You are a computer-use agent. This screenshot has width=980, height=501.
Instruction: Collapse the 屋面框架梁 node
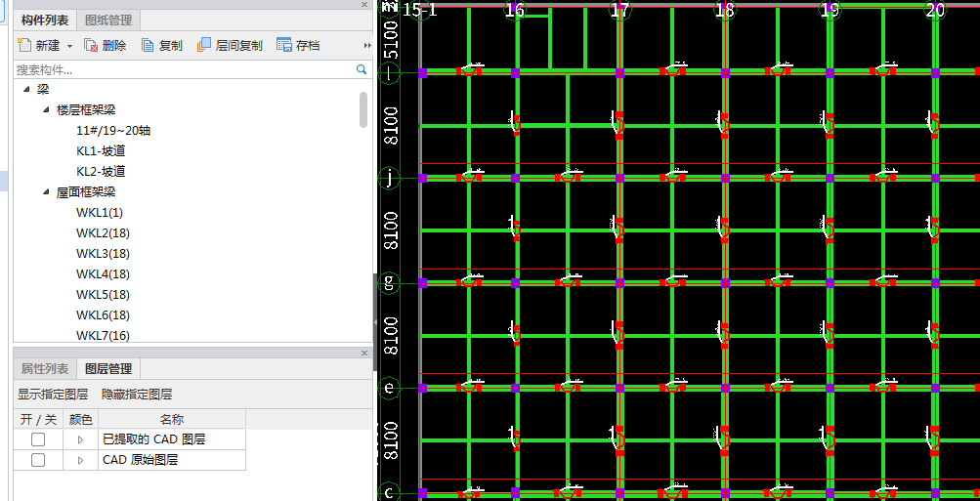pos(46,191)
